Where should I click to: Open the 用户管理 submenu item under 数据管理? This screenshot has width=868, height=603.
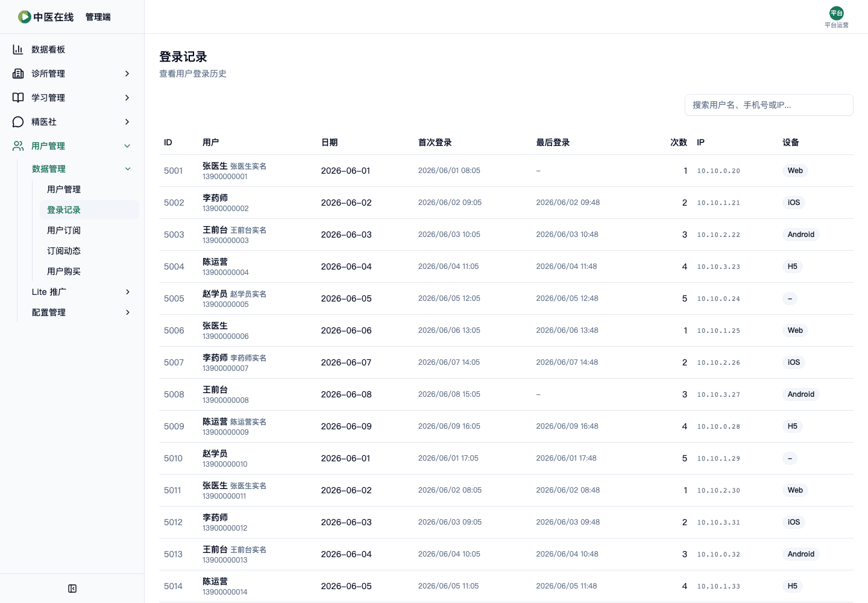pos(89,189)
